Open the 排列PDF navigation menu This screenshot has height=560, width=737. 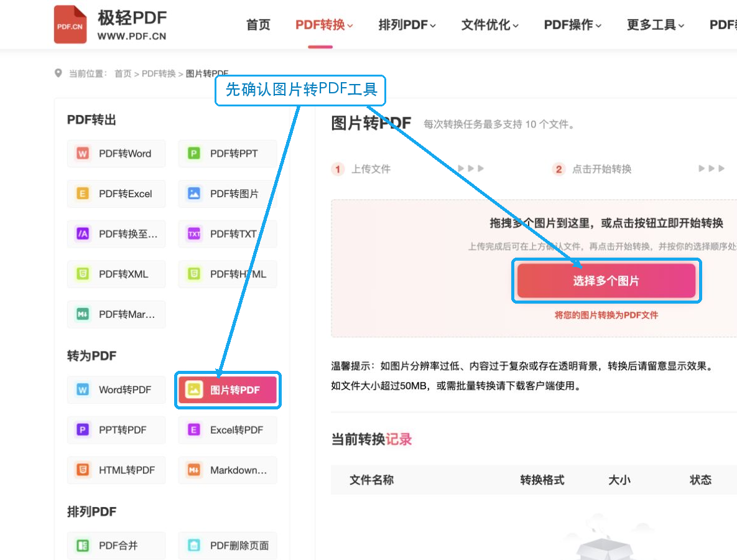point(407,25)
